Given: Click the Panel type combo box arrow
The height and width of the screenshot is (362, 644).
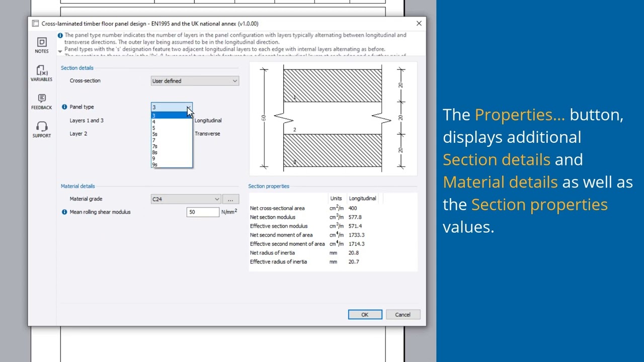Looking at the screenshot, I should 188,107.
